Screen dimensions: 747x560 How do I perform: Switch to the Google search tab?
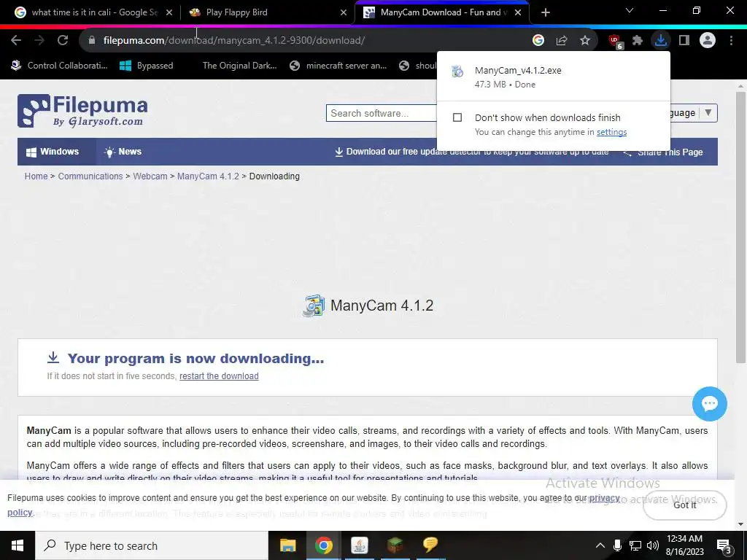[x=94, y=12]
